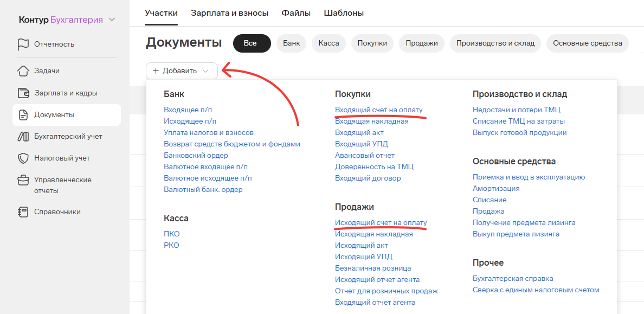The height and width of the screenshot is (314, 644).
Task: Click the wallet icon for Зарплата и кадры
Action: [x=23, y=93]
